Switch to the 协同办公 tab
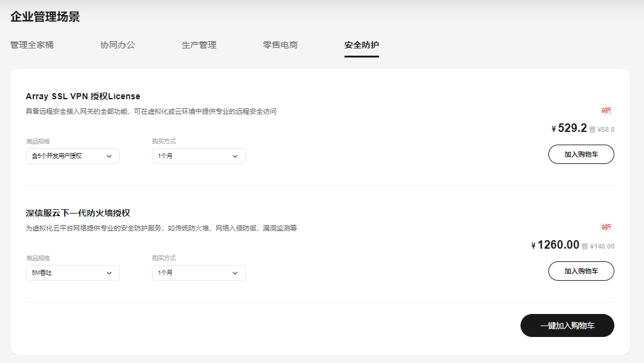644x363 pixels. (118, 44)
